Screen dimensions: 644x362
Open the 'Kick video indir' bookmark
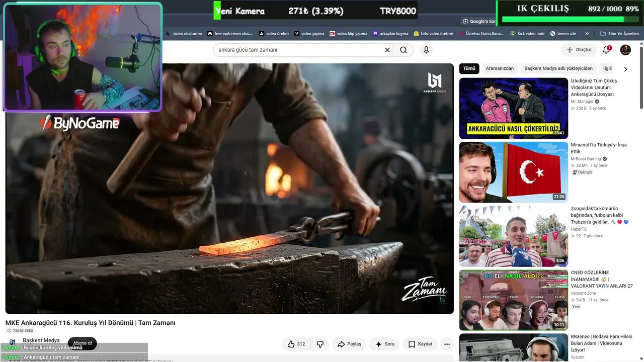[x=527, y=34]
